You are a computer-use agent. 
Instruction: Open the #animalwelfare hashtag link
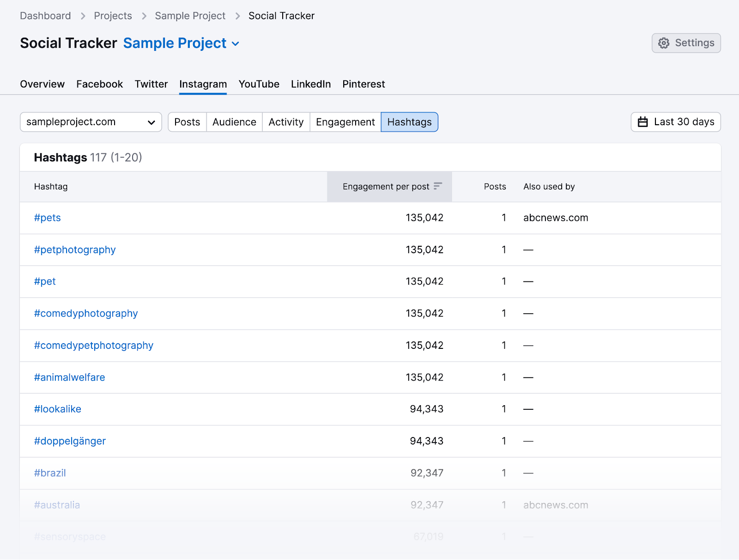click(70, 377)
